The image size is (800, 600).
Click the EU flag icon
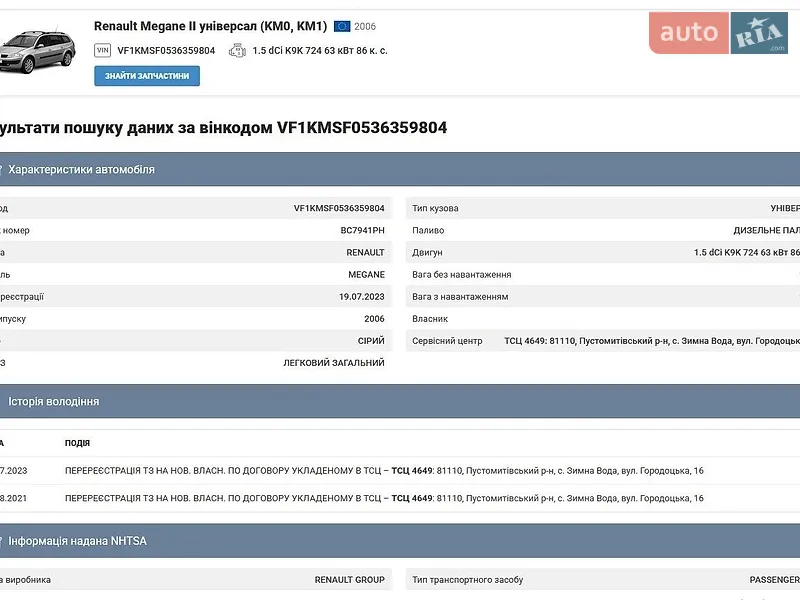tap(342, 27)
